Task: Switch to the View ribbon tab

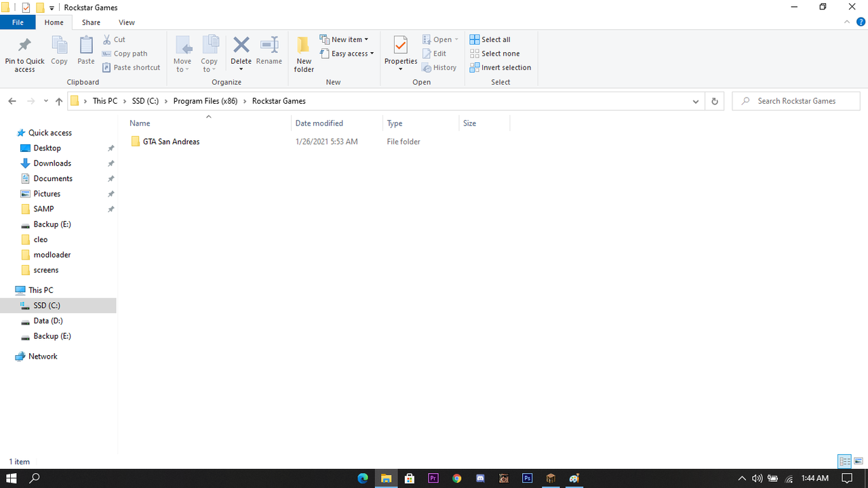Action: tap(127, 22)
